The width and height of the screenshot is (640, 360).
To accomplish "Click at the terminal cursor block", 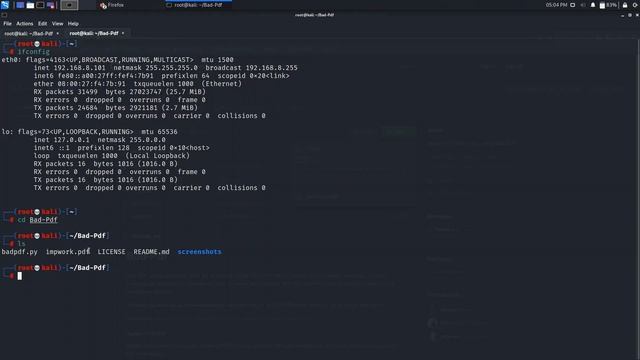I will (x=20, y=276).
